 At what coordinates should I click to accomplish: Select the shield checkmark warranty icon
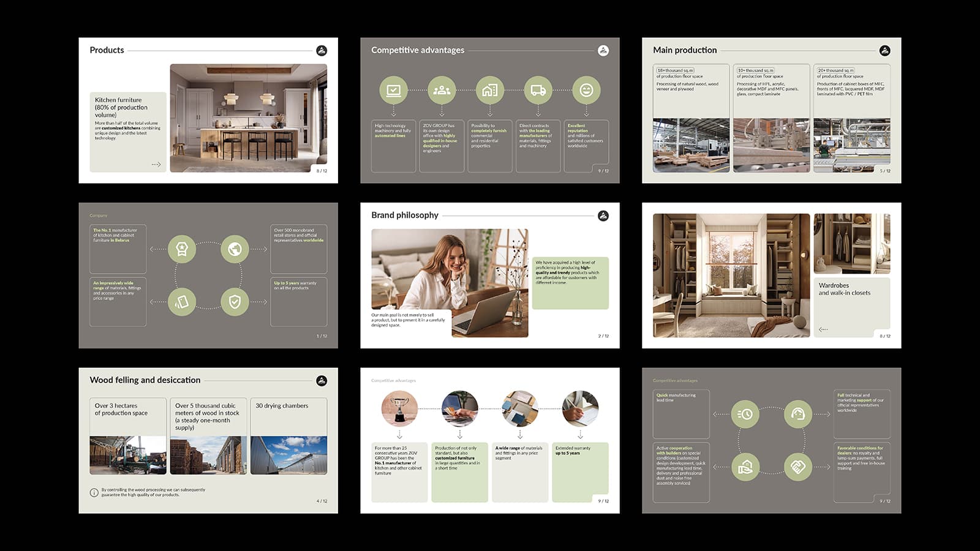point(235,302)
